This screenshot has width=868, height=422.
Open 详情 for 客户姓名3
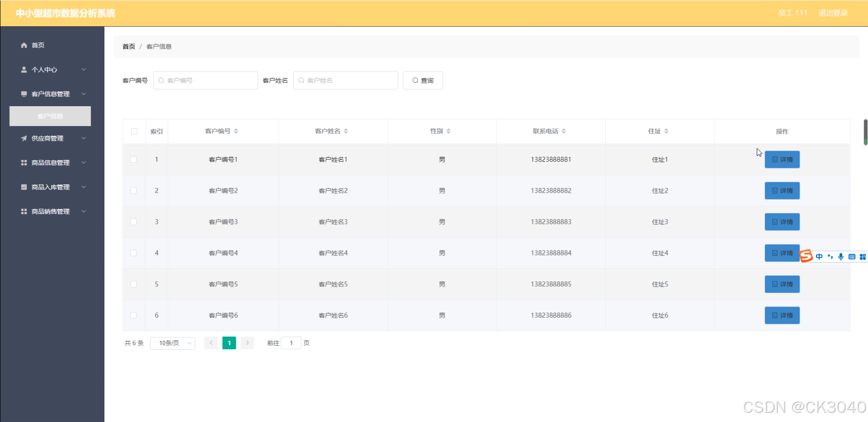(x=782, y=222)
